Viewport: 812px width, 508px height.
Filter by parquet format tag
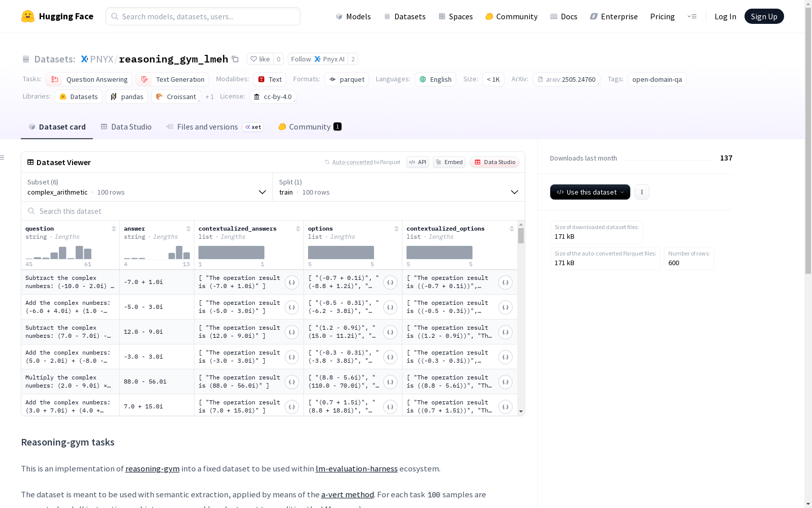[x=347, y=79]
